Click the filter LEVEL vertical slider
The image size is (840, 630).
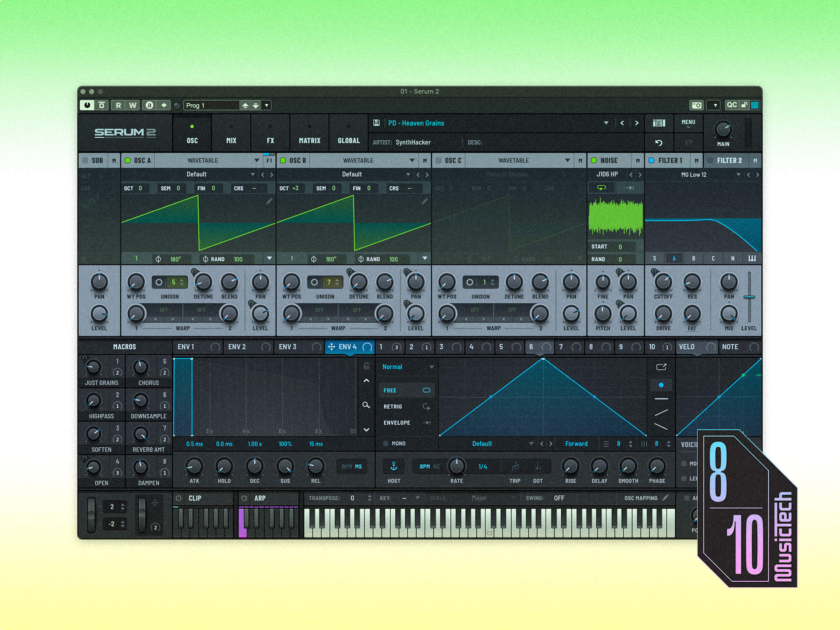coord(749,297)
